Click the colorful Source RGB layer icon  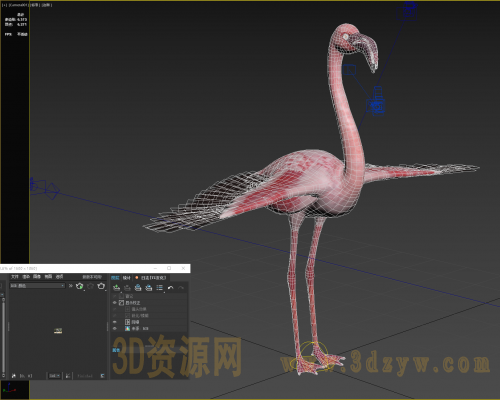click(x=127, y=328)
